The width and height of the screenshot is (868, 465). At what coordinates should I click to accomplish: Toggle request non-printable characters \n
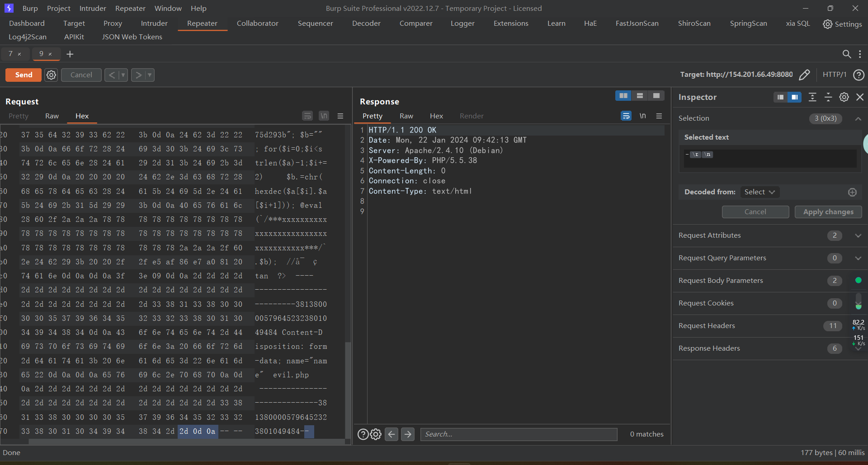point(324,116)
